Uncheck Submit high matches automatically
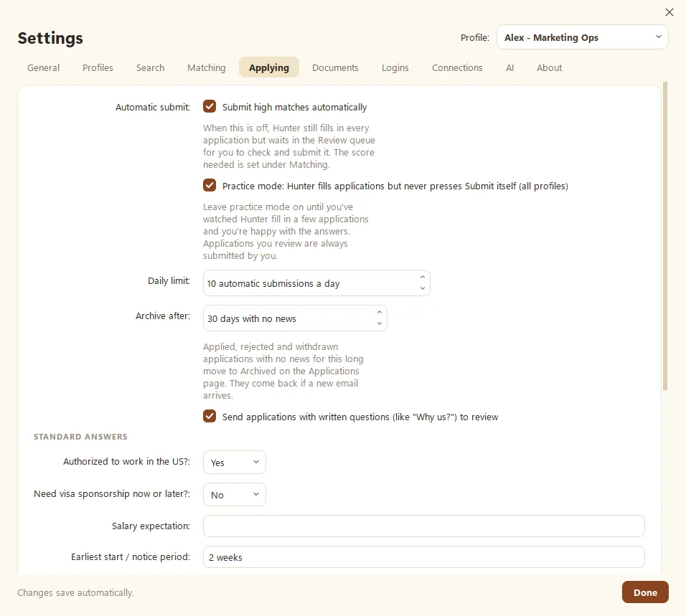The width and height of the screenshot is (686, 616). click(x=210, y=106)
